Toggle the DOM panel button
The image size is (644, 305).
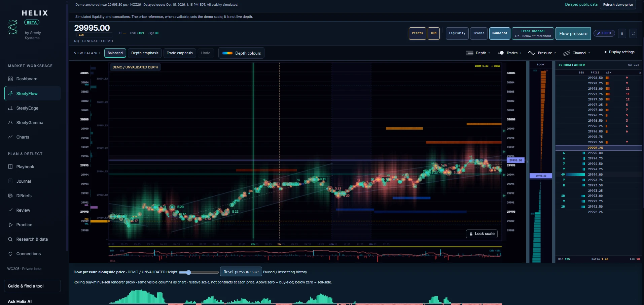click(x=433, y=33)
